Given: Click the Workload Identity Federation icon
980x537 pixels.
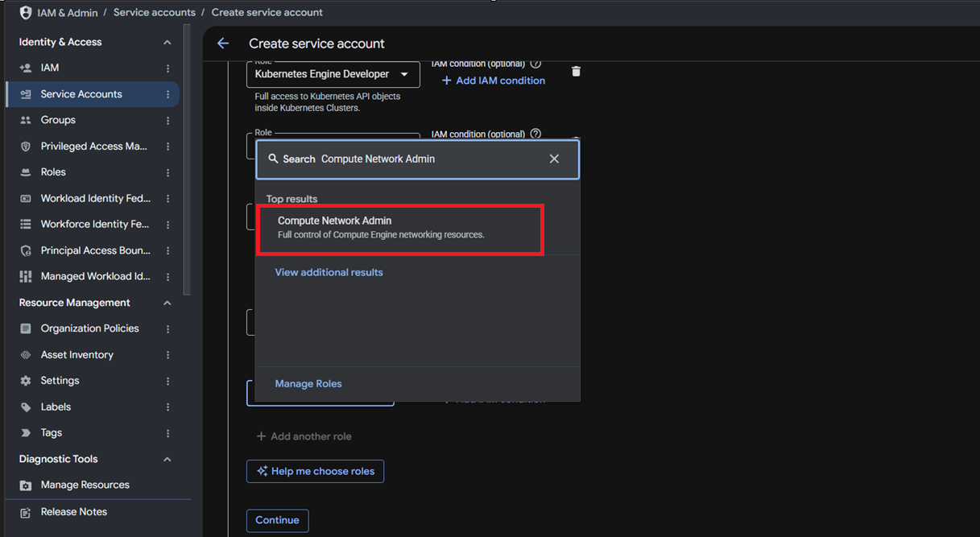Looking at the screenshot, I should (26, 199).
